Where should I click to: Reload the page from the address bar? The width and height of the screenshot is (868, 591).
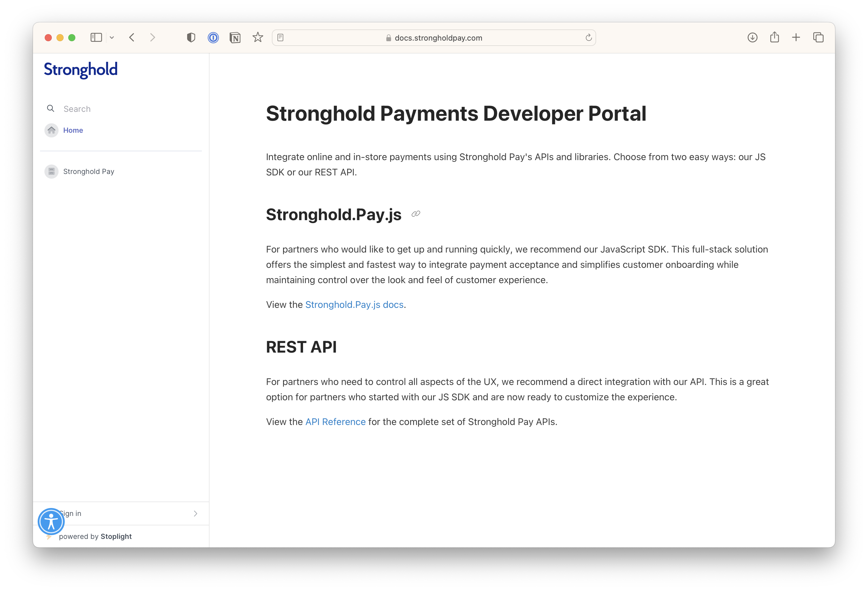point(589,38)
